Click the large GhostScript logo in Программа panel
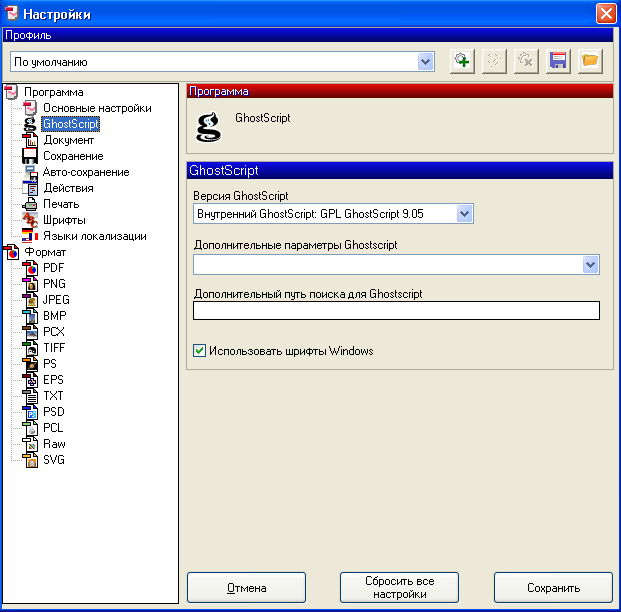 (209, 127)
